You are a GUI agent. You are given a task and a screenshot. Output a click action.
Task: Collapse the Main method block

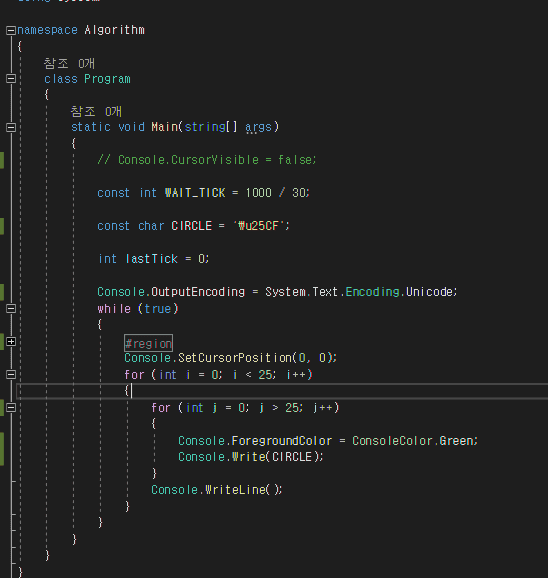[x=11, y=128]
